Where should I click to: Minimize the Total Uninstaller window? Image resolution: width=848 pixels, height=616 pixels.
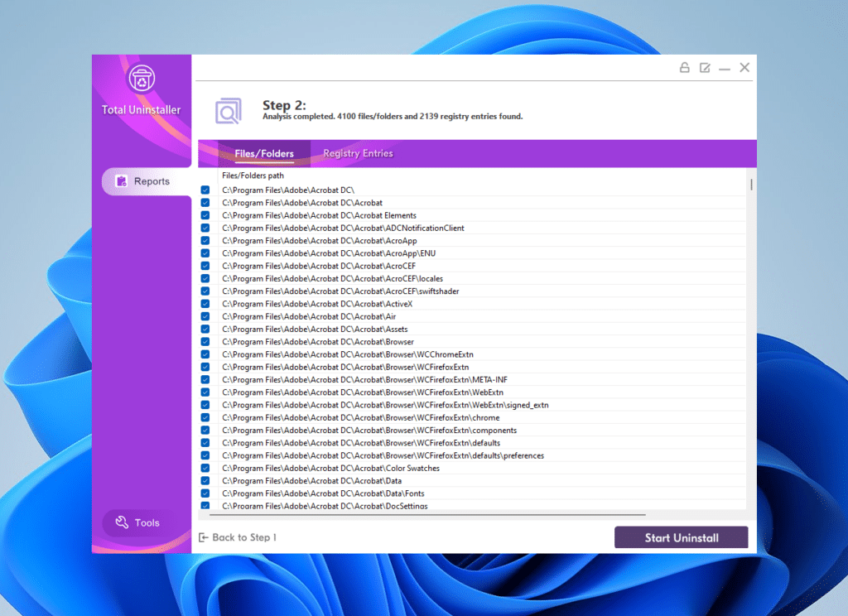pyautogui.click(x=725, y=68)
